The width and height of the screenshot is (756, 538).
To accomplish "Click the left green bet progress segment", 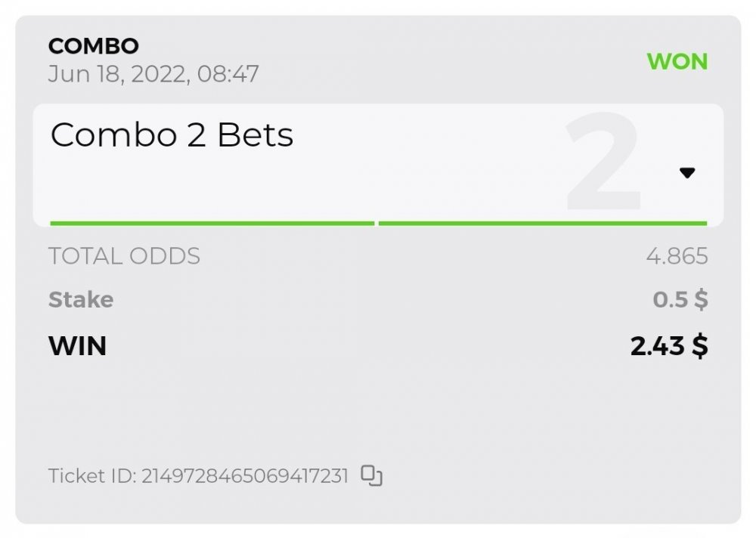I will [x=212, y=224].
